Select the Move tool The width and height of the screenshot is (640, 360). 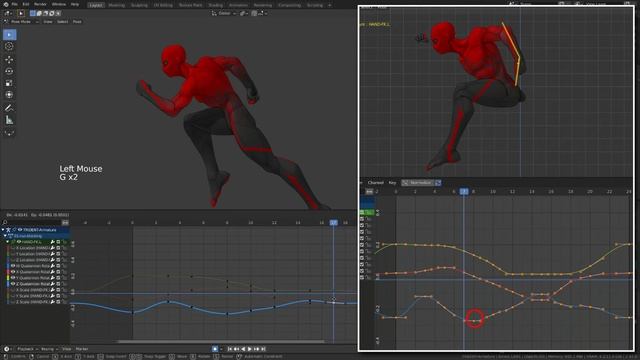click(9, 59)
